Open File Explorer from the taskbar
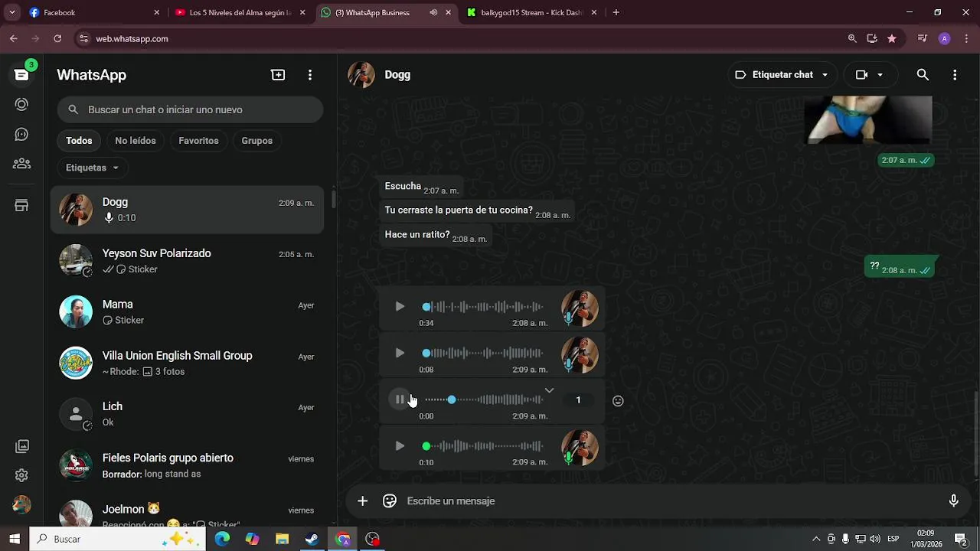The width and height of the screenshot is (980, 551). [282, 539]
